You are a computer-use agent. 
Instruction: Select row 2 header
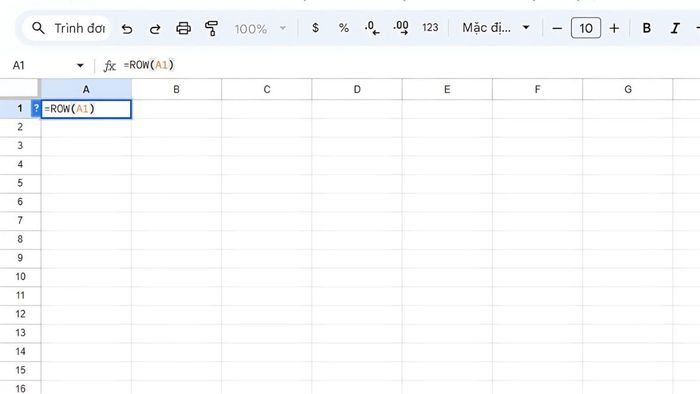(20, 127)
